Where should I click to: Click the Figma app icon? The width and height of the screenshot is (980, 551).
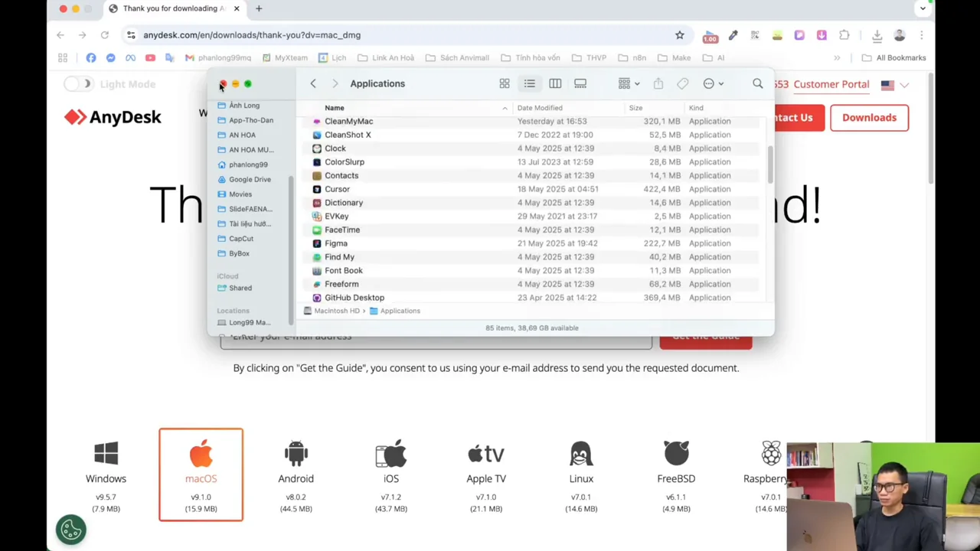click(x=317, y=243)
